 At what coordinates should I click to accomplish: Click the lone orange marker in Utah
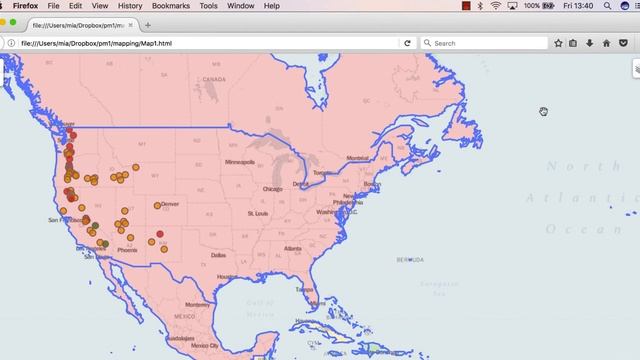pos(125,211)
